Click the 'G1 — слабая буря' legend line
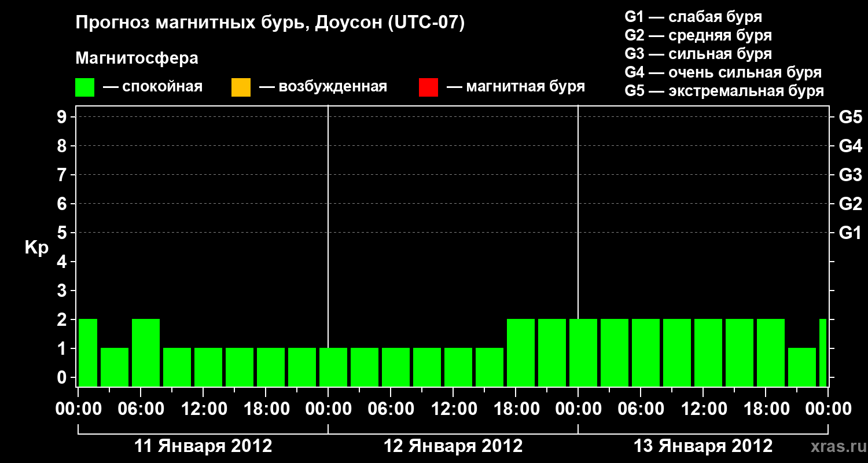 pyautogui.click(x=693, y=17)
